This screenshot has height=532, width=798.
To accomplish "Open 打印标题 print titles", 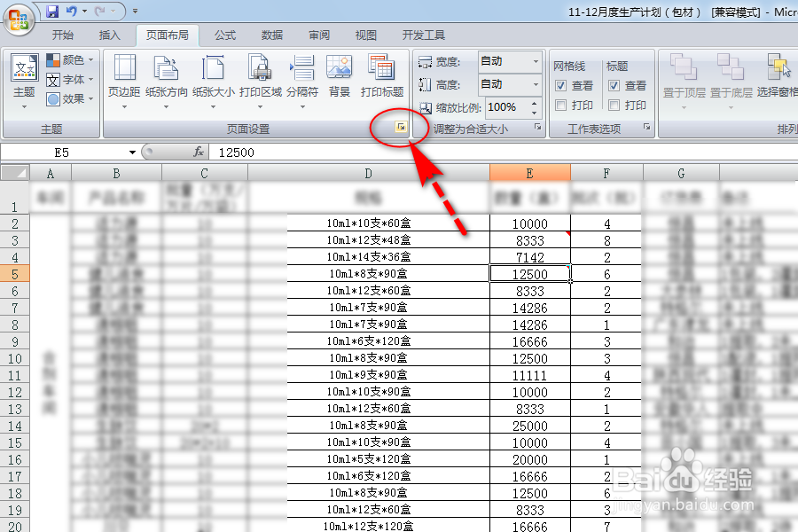I will click(x=381, y=76).
